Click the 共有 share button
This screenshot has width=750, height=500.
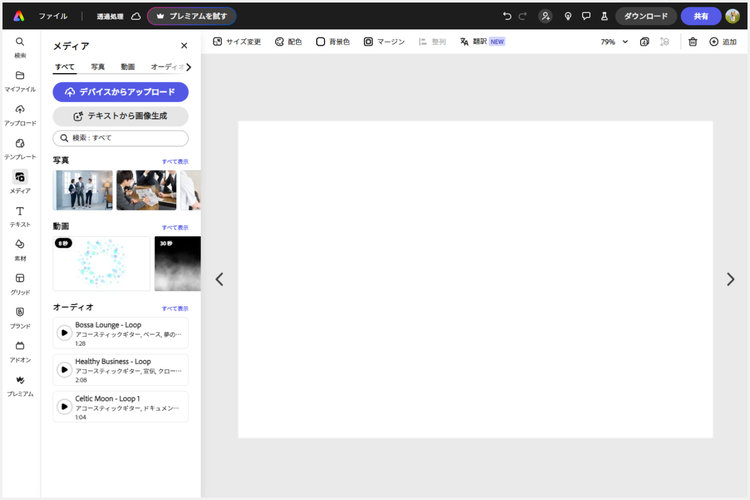click(x=701, y=16)
